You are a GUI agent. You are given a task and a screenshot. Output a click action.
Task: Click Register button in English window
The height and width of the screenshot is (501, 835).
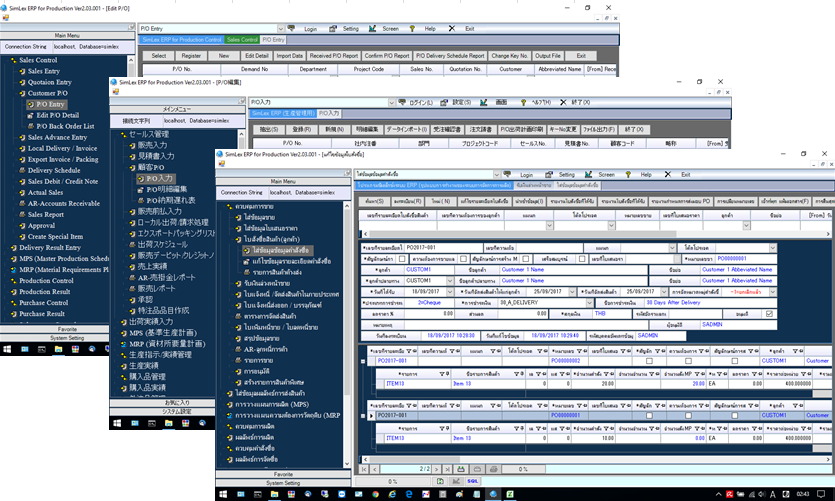191,55
